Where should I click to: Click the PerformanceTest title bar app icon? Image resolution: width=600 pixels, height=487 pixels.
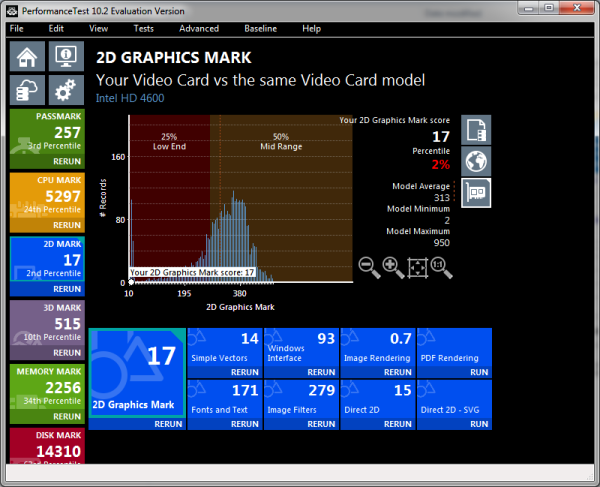[x=12, y=11]
